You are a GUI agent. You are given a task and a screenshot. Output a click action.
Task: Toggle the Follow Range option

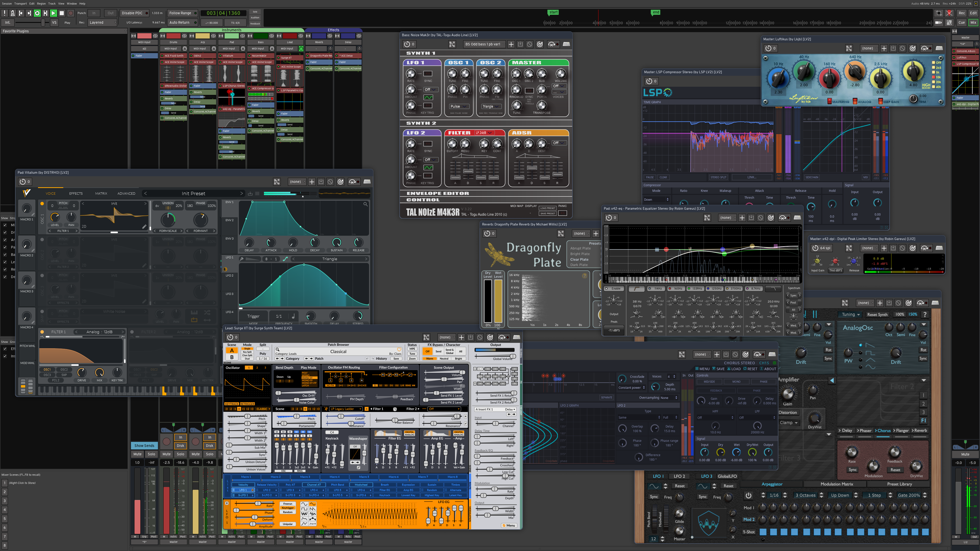click(183, 13)
